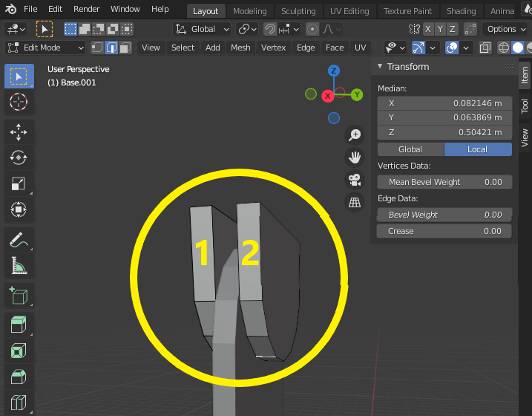Set selection mode to invert
The height and width of the screenshot is (416, 532).
(x=113, y=29)
